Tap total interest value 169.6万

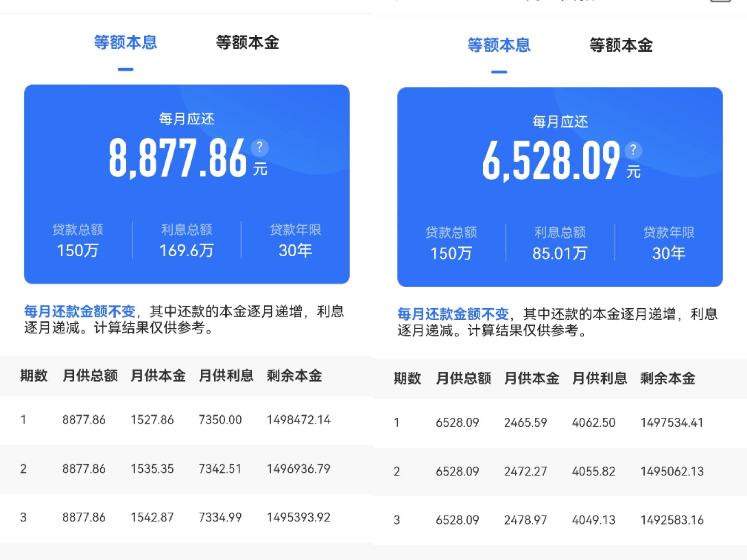186,251
